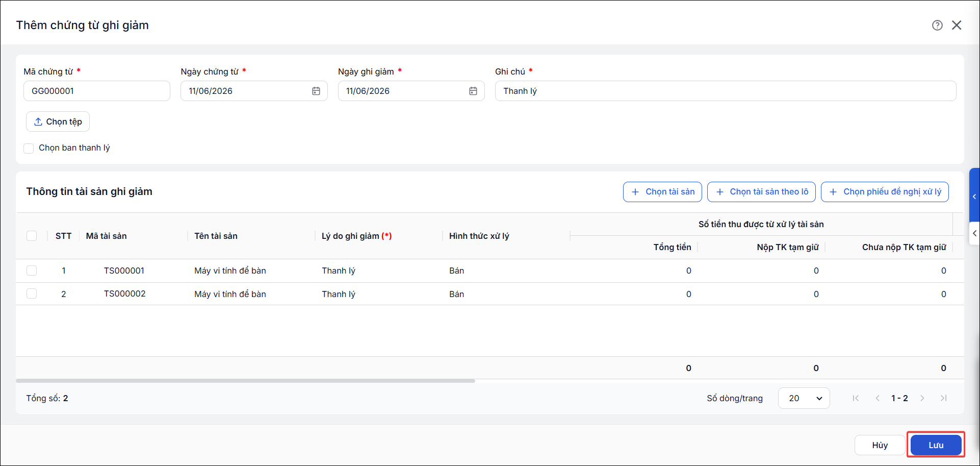Click the Chọn tài sản button
This screenshot has width=980, height=466.
point(662,192)
